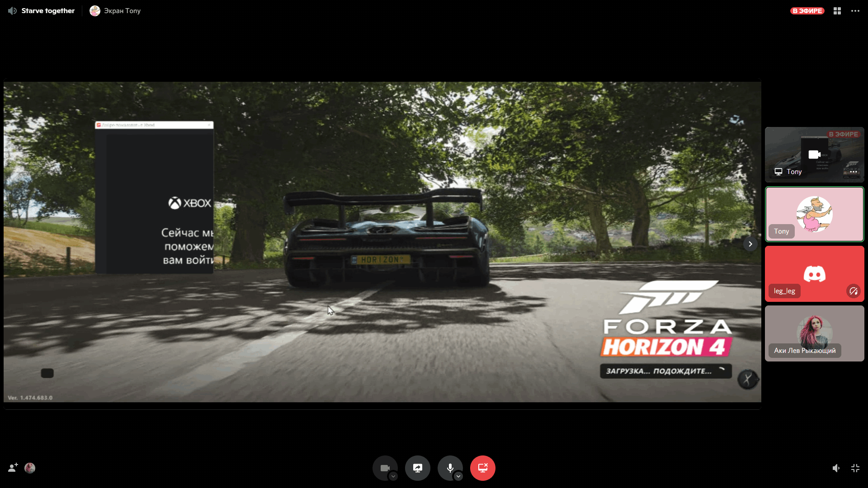Click the screen share button
Image resolution: width=868 pixels, height=488 pixels.
point(418,468)
